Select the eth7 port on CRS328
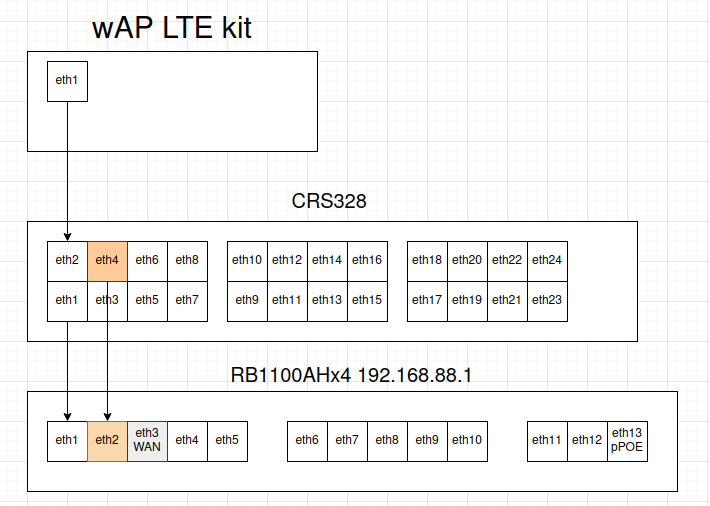The width and height of the screenshot is (710, 506). 187,301
